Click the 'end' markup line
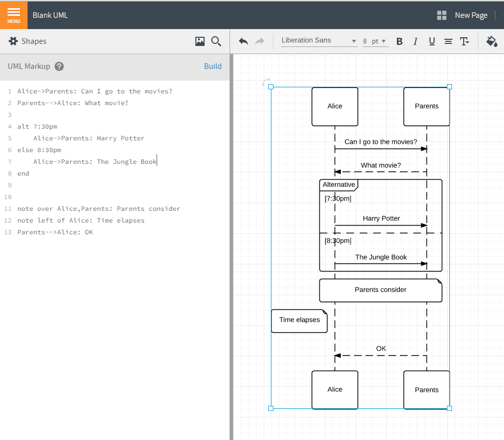Image resolution: width=504 pixels, height=440 pixels. 23,174
